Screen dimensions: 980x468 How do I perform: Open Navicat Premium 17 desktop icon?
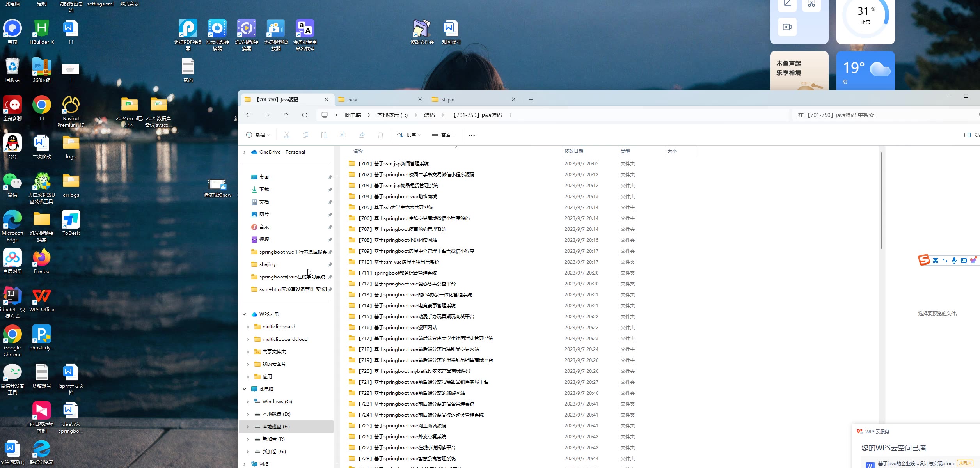[71, 112]
